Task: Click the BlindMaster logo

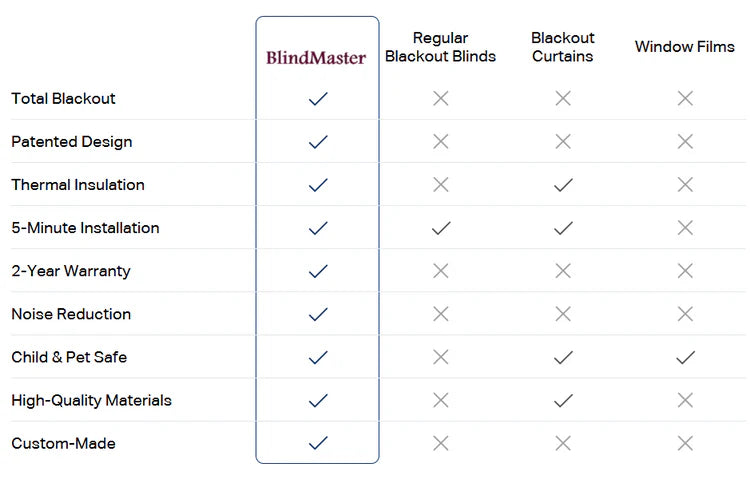Action: (x=317, y=58)
